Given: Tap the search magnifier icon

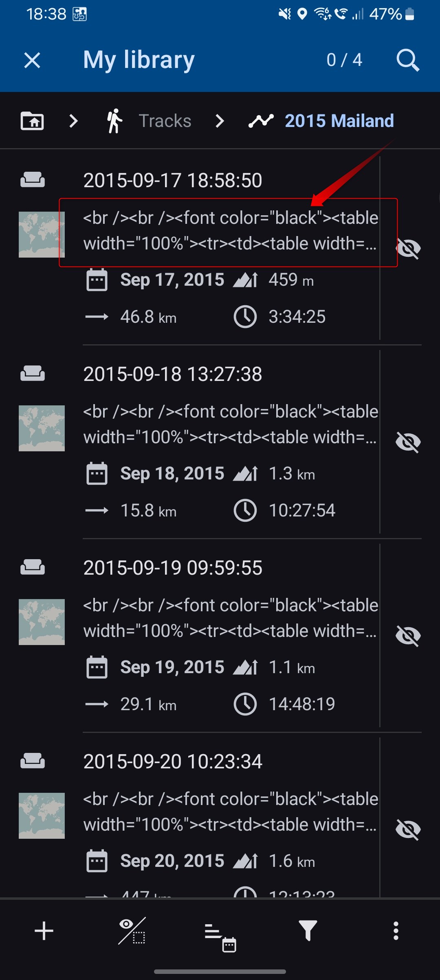Looking at the screenshot, I should 408,60.
